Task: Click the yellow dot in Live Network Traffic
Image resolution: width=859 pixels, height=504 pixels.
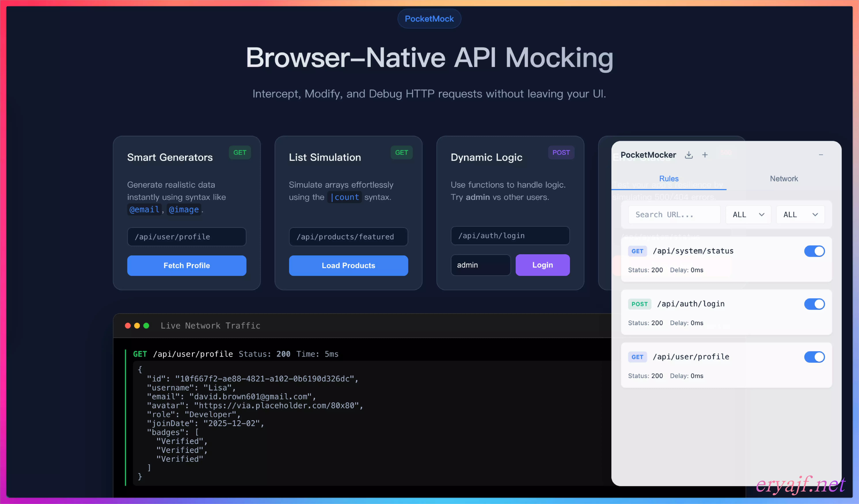Action: (137, 325)
